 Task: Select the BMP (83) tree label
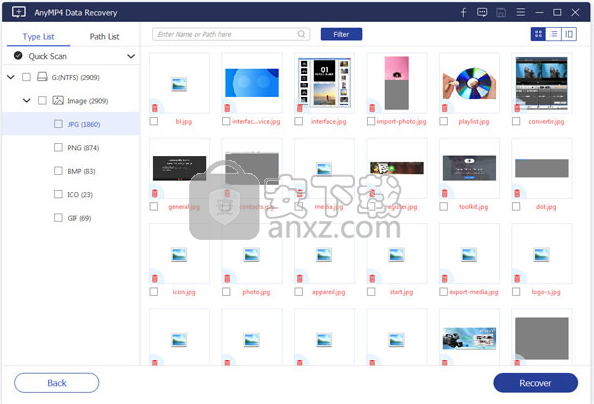(x=81, y=171)
